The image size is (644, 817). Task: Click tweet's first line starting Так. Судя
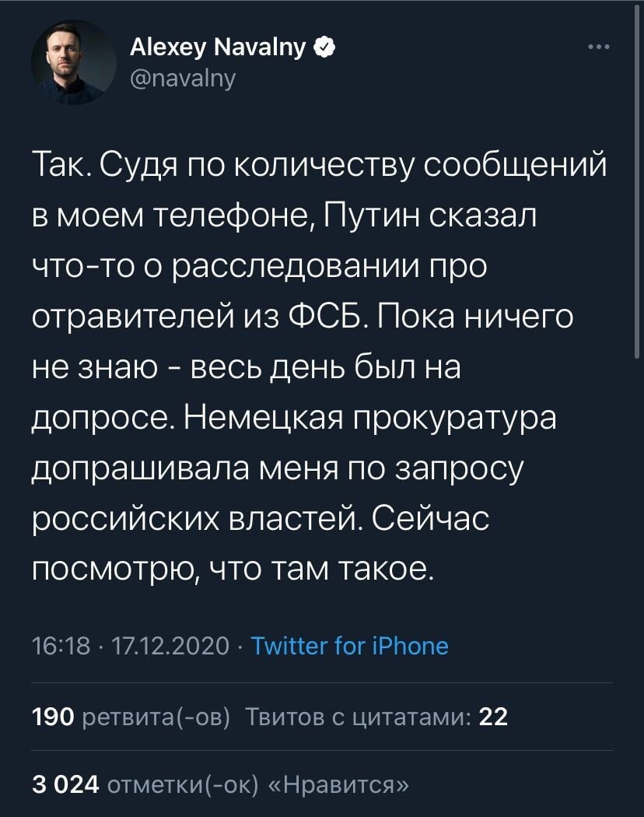tap(320, 166)
